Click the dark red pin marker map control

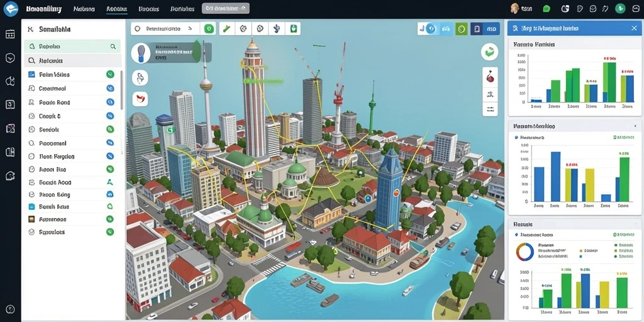point(489,77)
